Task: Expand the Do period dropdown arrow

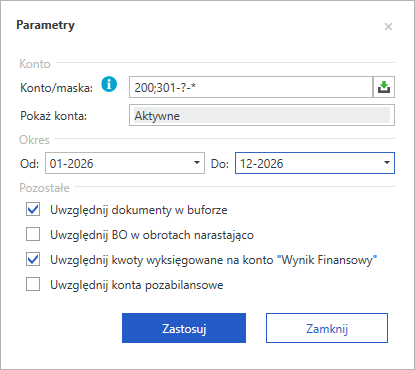Action: click(387, 163)
